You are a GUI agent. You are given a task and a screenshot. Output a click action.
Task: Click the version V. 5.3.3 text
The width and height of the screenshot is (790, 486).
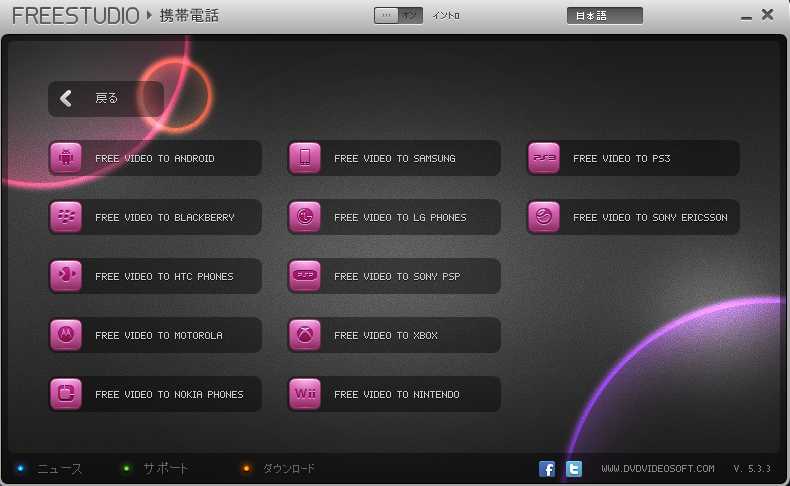tap(752, 469)
